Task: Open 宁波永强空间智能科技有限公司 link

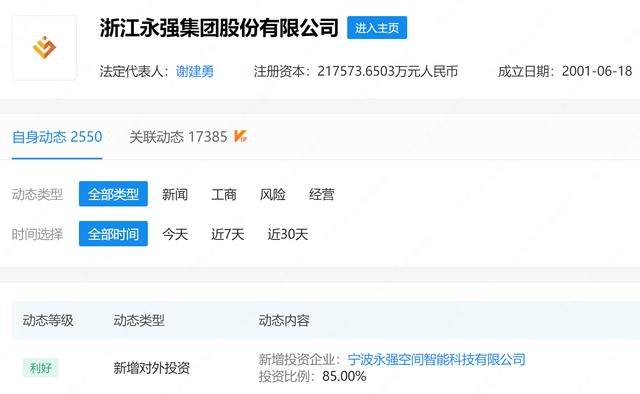Action: pos(436,360)
